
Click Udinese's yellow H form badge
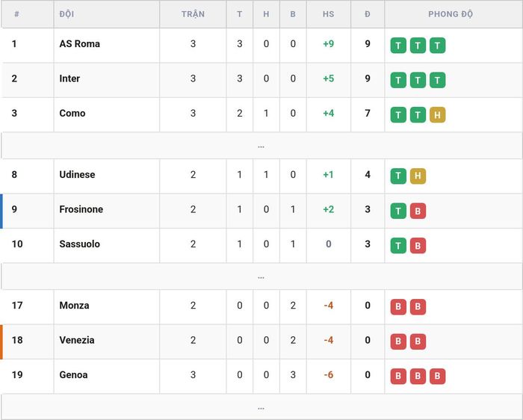418,176
